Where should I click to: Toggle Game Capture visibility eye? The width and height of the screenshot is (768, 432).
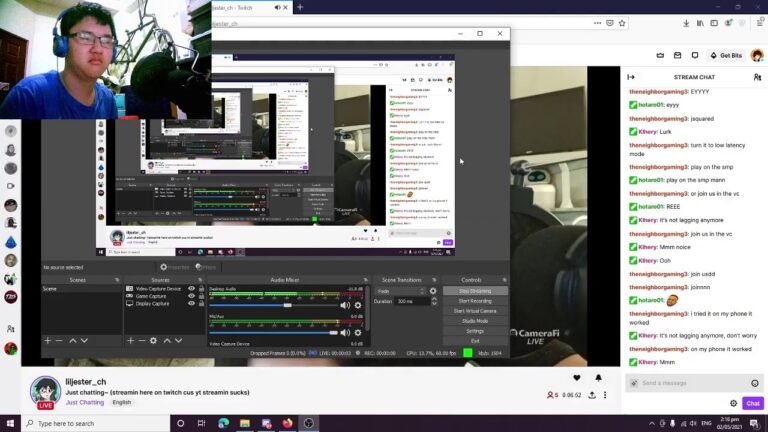tap(192, 296)
